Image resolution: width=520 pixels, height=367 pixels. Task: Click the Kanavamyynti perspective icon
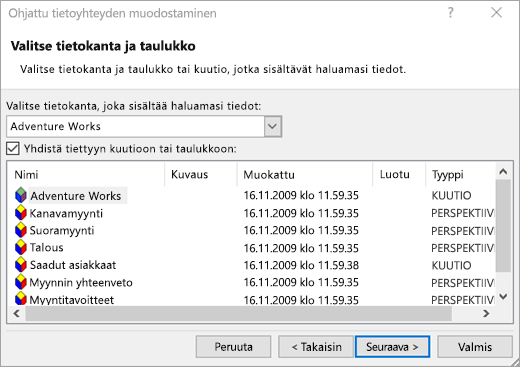pos(21,213)
